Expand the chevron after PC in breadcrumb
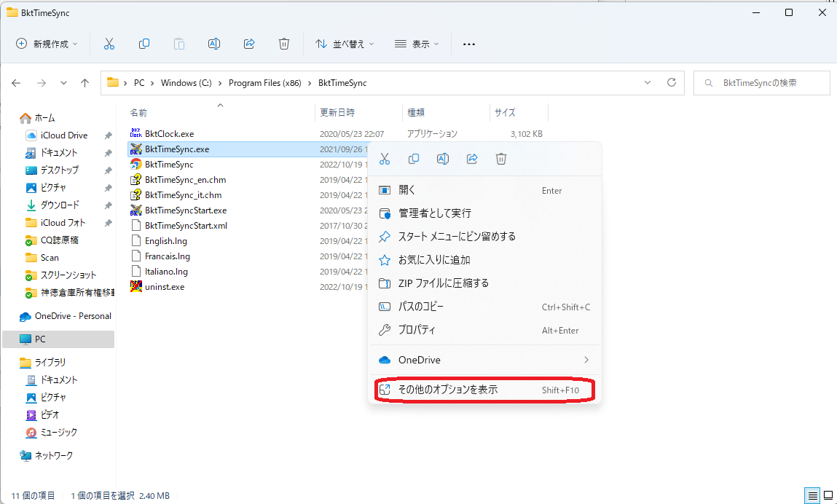Viewport: 837px width, 504px height. coord(152,83)
